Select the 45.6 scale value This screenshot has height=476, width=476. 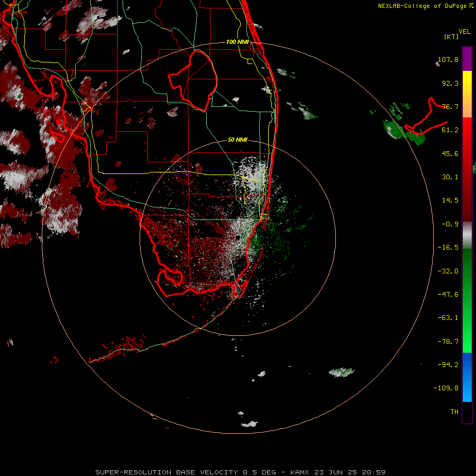450,153
